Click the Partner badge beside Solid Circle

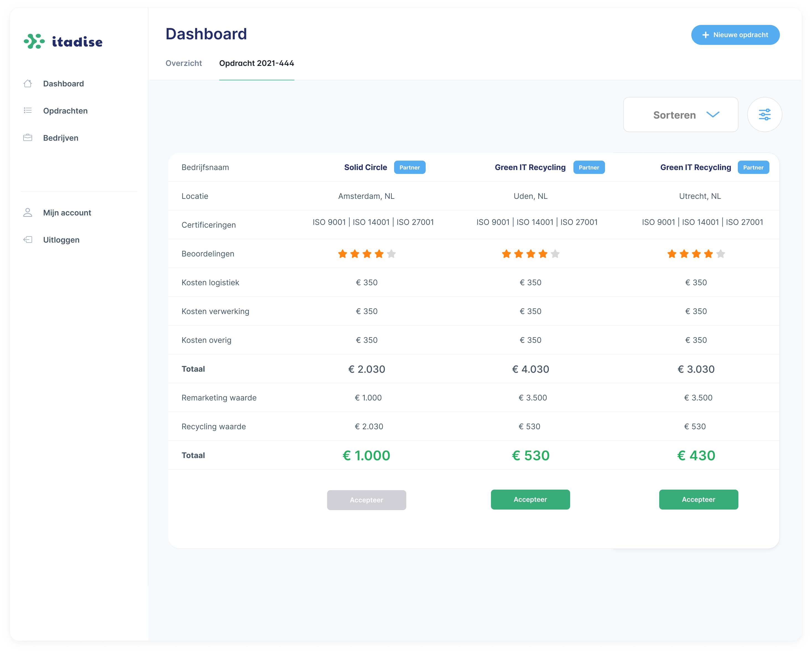(x=409, y=167)
